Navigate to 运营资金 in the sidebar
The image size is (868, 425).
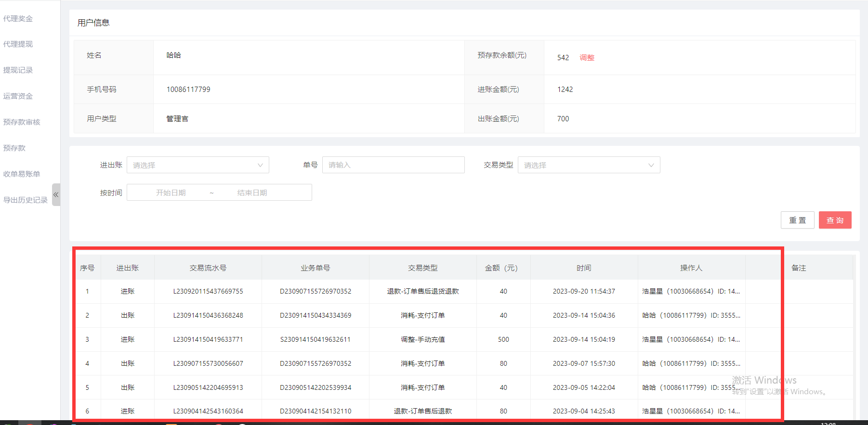18,96
